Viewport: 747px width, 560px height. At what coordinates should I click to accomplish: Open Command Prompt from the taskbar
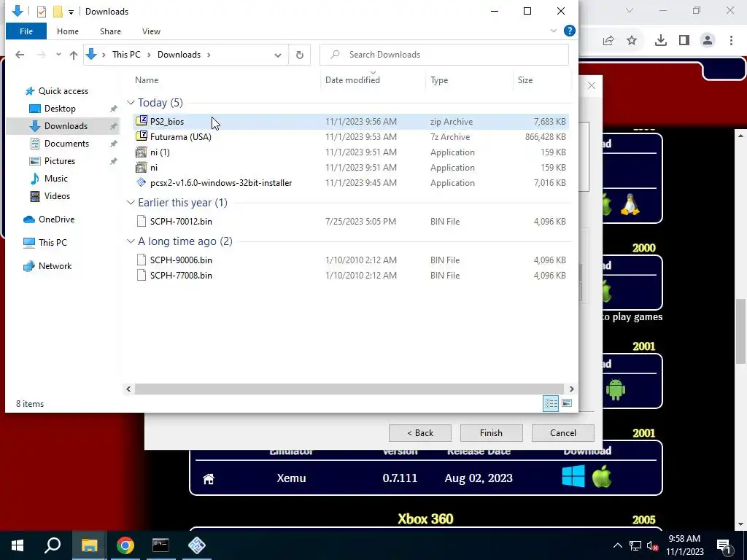click(x=160, y=545)
